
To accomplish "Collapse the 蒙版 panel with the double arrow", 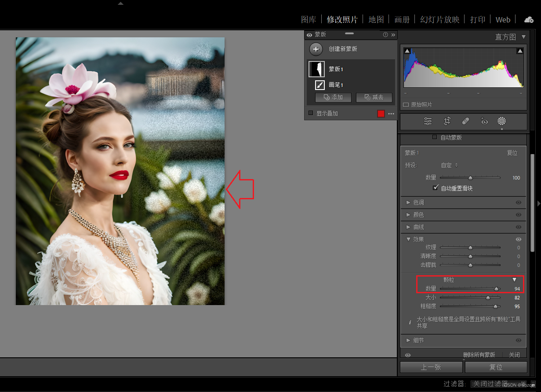I will [x=393, y=35].
